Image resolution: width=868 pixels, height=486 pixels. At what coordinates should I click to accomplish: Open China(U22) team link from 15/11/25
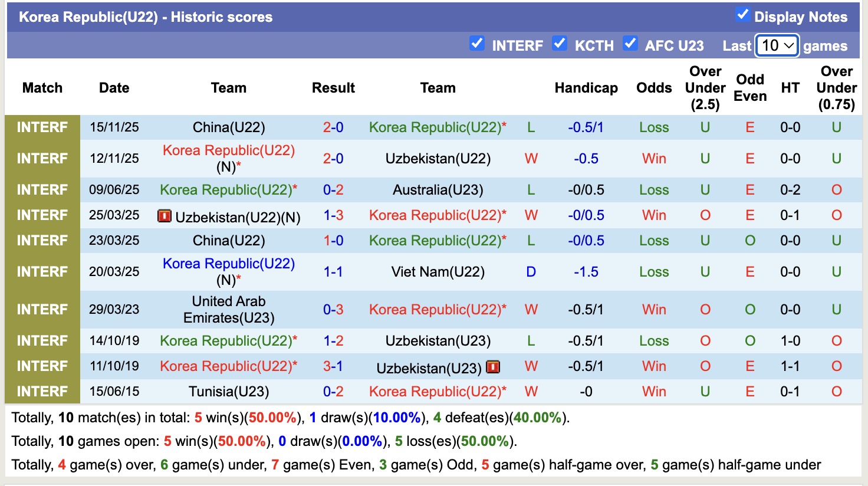[229, 127]
